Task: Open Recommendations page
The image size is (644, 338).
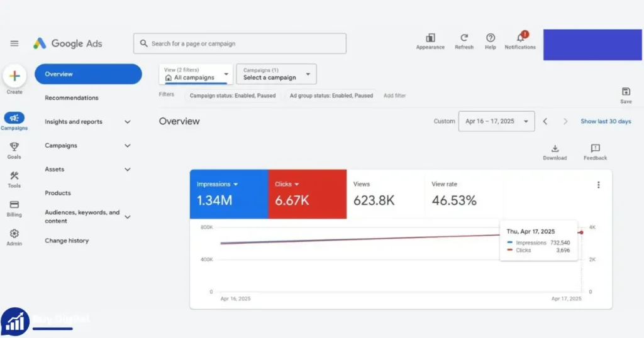Action: tap(72, 98)
